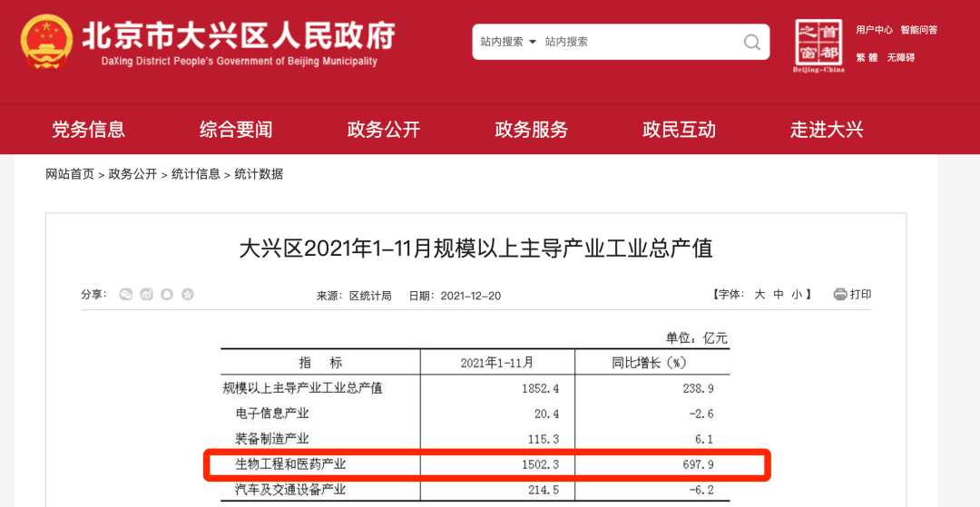Open the 政务服务 navigation menu

tap(531, 130)
